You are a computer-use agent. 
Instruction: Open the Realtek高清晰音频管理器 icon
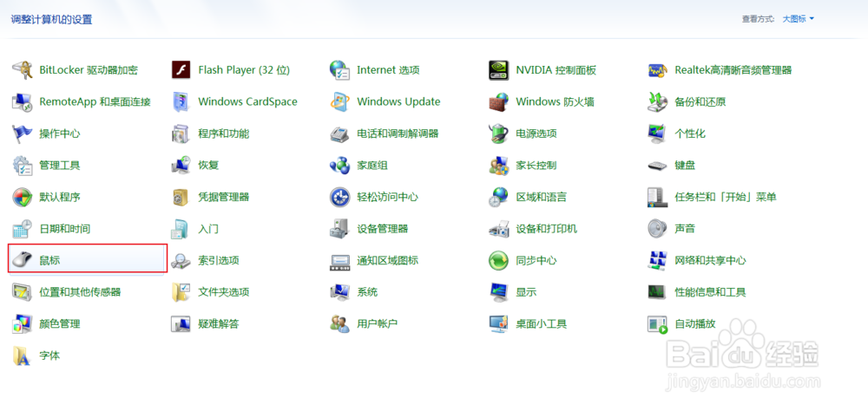coord(658,70)
